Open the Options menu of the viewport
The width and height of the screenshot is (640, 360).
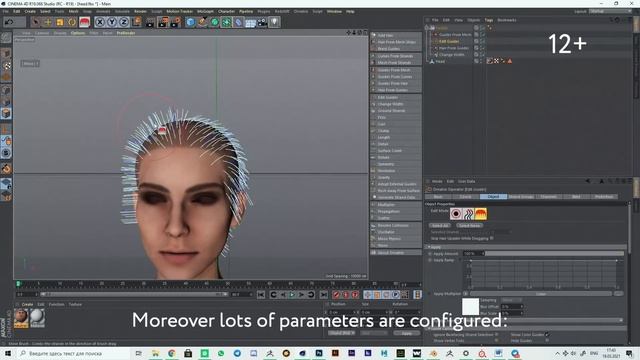point(78,33)
